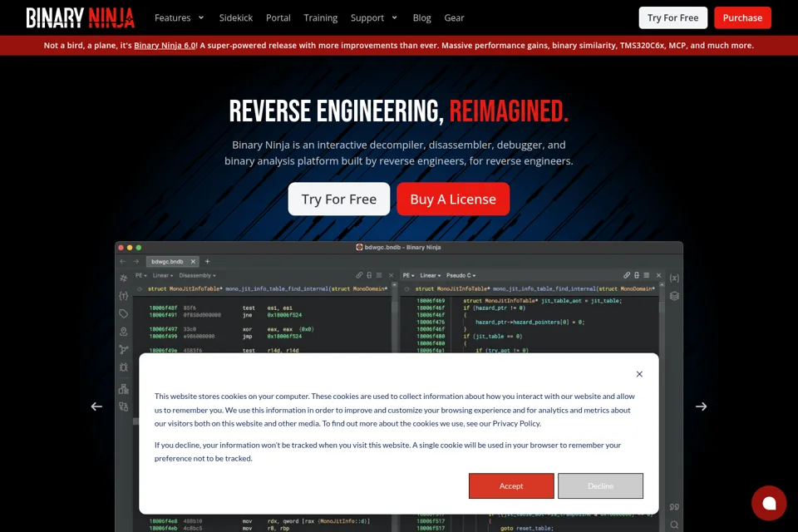
Task: Click 'hazard_ptr->hazard_pointers[0] = 0;' in Pseudo C
Action: (x=530, y=323)
